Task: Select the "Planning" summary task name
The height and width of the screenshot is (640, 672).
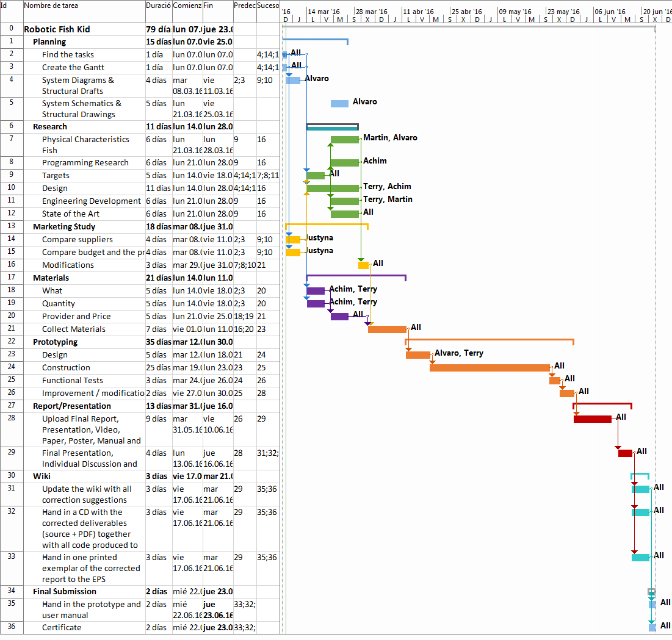Action: (x=49, y=42)
